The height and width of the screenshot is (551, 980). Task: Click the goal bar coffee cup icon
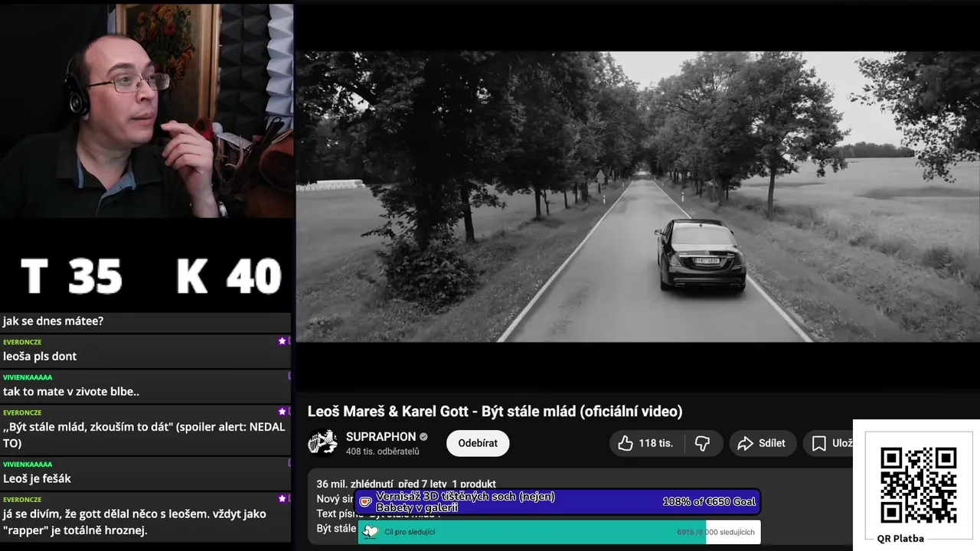(x=366, y=502)
